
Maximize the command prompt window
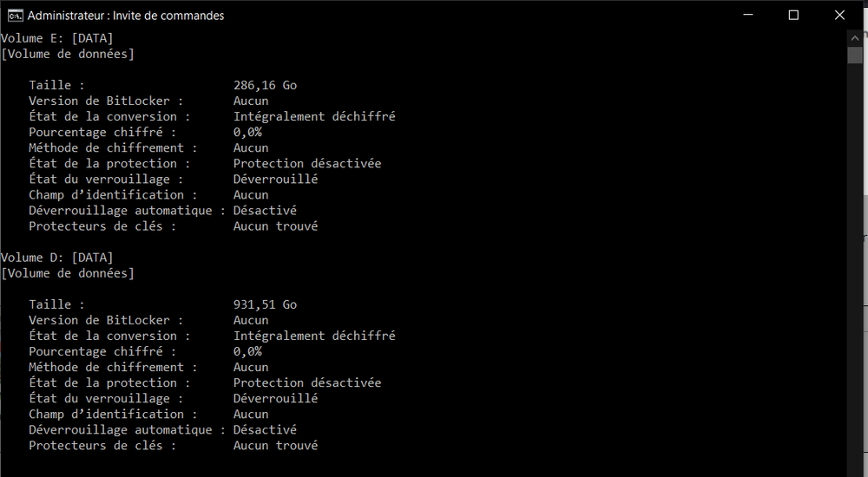793,15
